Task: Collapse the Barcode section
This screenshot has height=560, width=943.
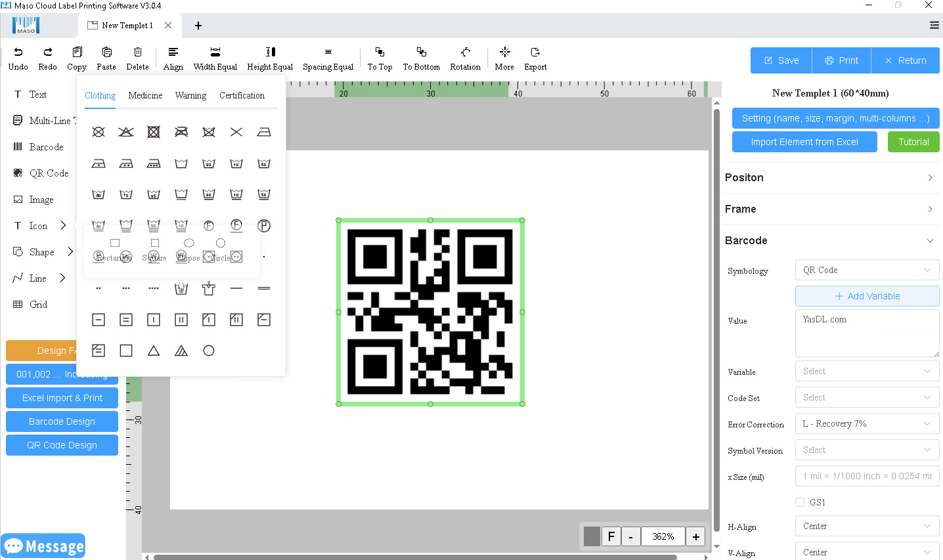Action: coord(831,240)
